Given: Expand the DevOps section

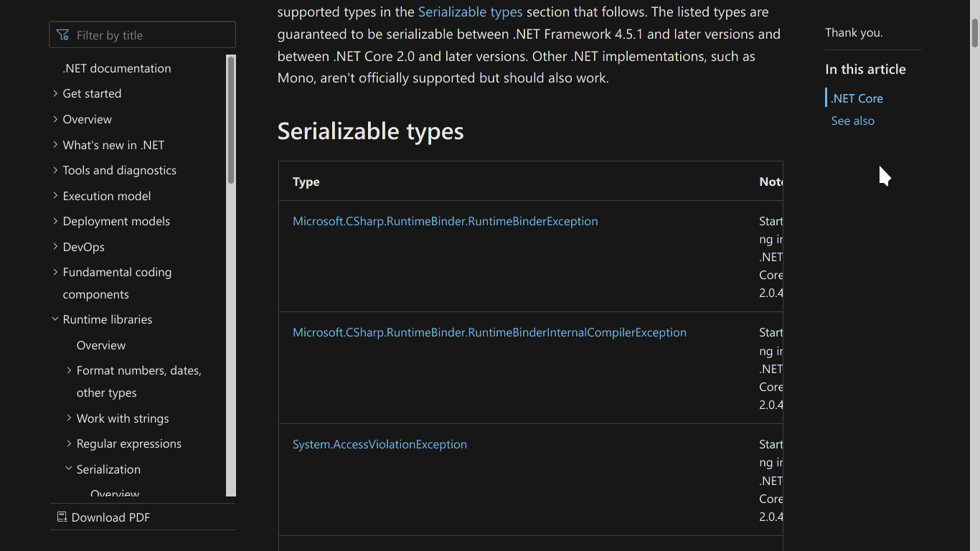Looking at the screenshot, I should point(55,246).
